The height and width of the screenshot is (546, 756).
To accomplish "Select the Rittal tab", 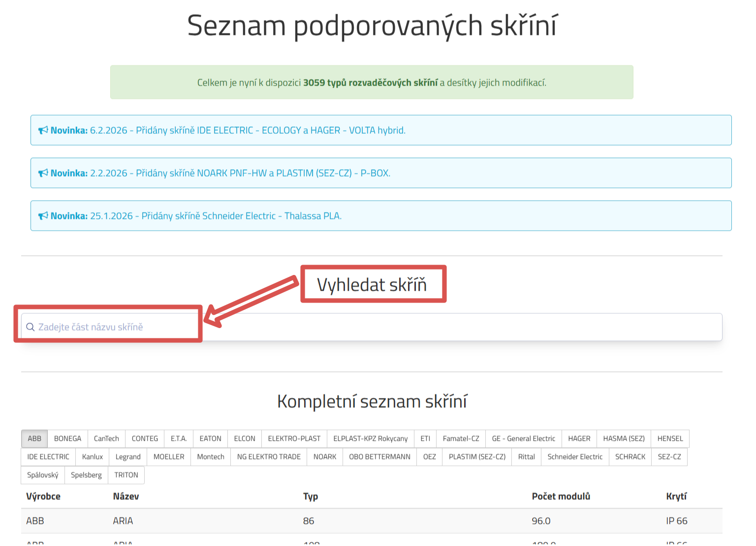I will (526, 456).
